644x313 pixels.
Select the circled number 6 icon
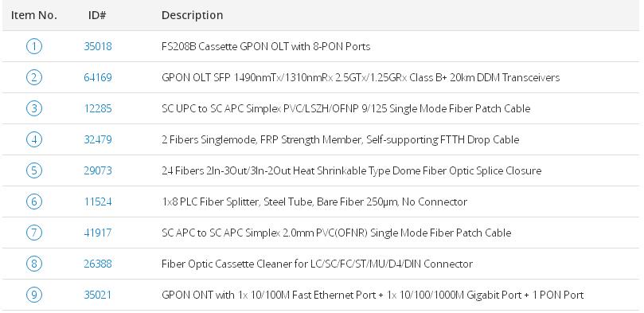pos(33,201)
